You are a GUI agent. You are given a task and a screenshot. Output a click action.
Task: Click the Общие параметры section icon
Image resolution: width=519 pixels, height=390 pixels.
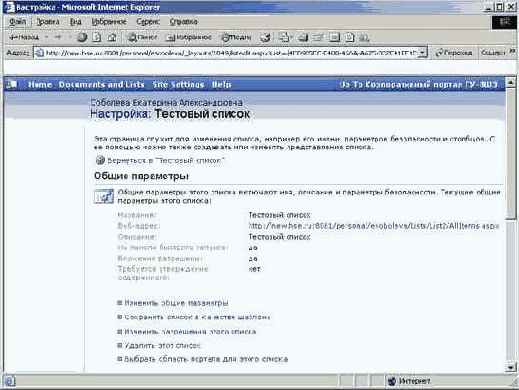(x=104, y=196)
